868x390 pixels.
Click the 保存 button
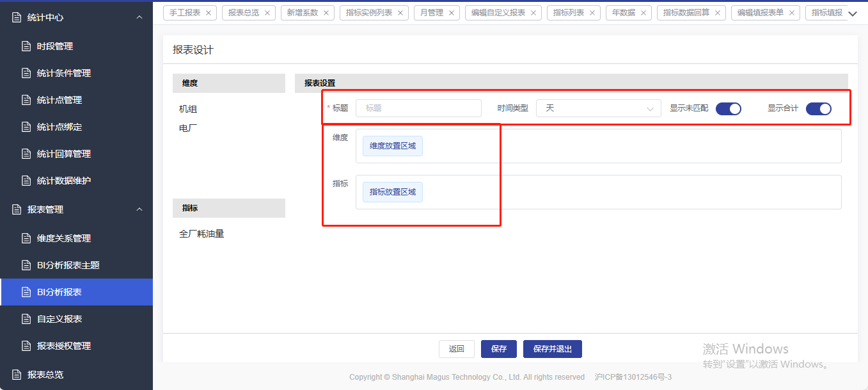[499, 349]
